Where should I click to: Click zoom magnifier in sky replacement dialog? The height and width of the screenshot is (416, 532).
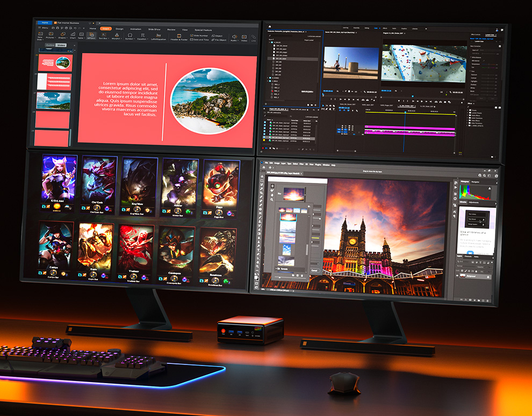(272, 199)
